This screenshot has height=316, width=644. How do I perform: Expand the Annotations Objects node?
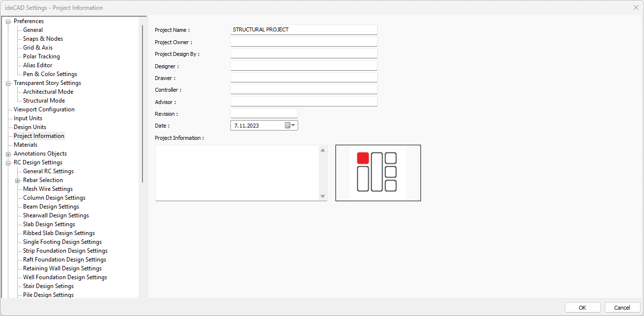pos(7,154)
